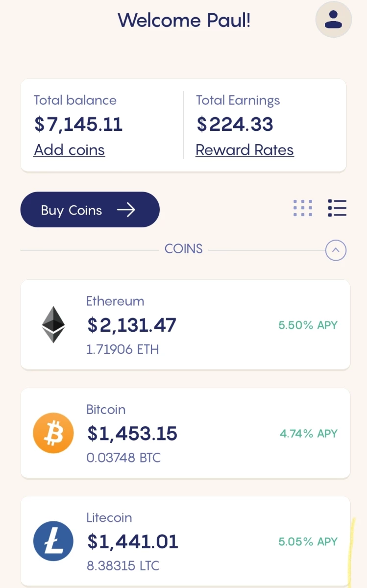The width and height of the screenshot is (367, 588).
Task: Open the Ethereum coin card
Action: click(185, 324)
